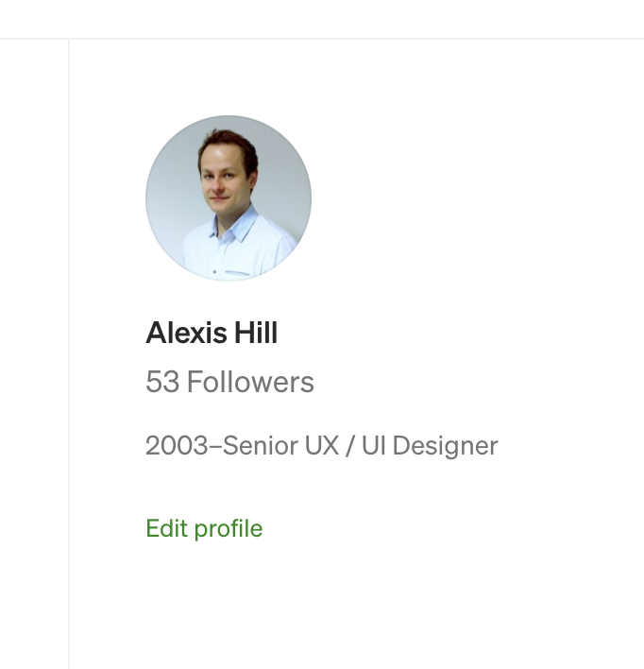The height and width of the screenshot is (669, 644).
Task: Click the number 53 in follower count
Action: [161, 382]
